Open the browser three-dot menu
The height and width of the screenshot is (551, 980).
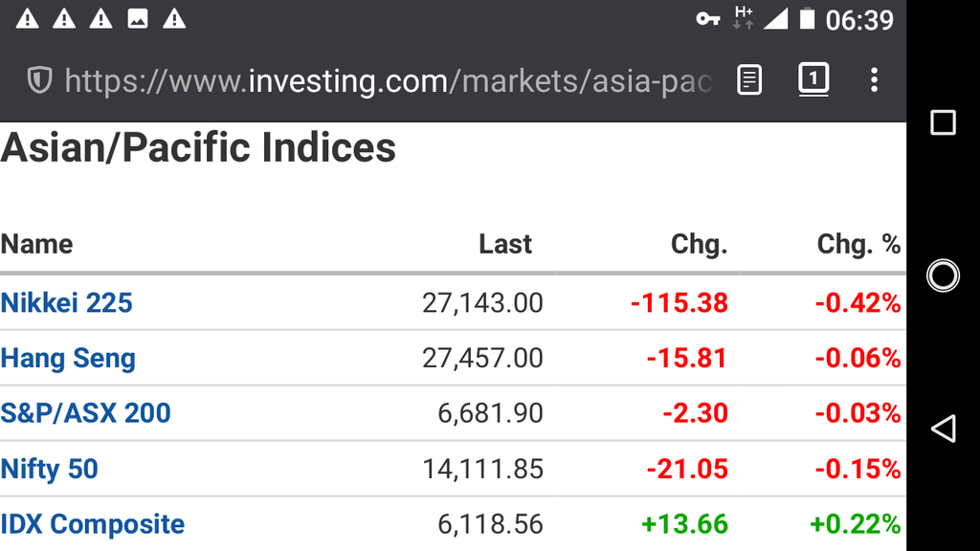874,80
